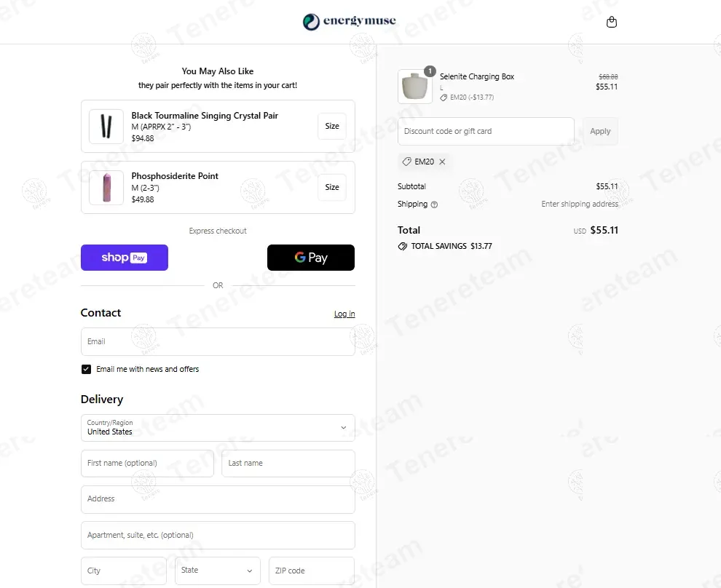Click the Energy Muse logo
This screenshot has height=588, width=721.
coord(350,22)
